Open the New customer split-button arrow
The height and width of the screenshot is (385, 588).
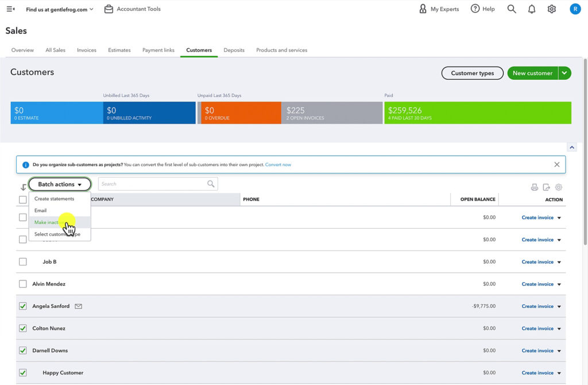(x=564, y=73)
